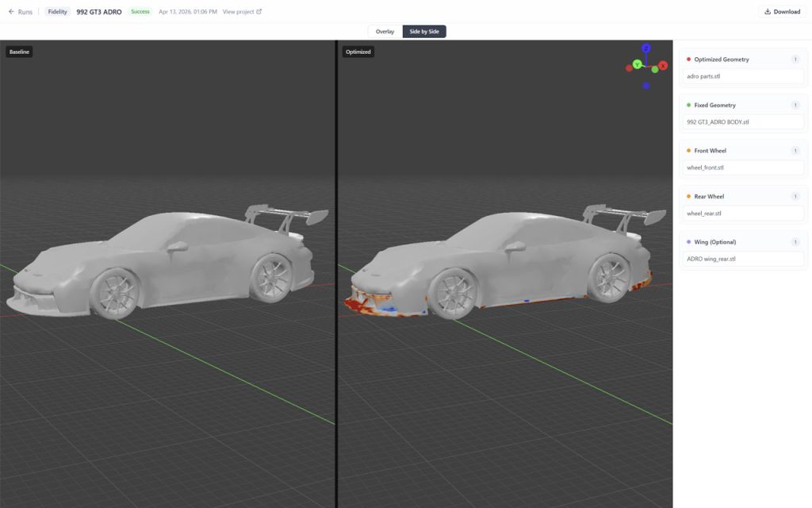Click the download arrow icon
Screen dimensions: 812x508
[x=768, y=11]
